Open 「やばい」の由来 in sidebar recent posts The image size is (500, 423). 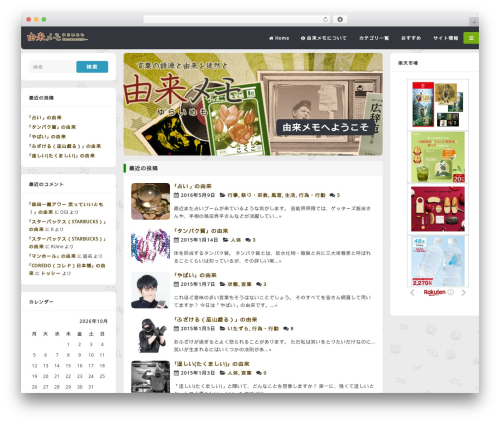click(47, 136)
